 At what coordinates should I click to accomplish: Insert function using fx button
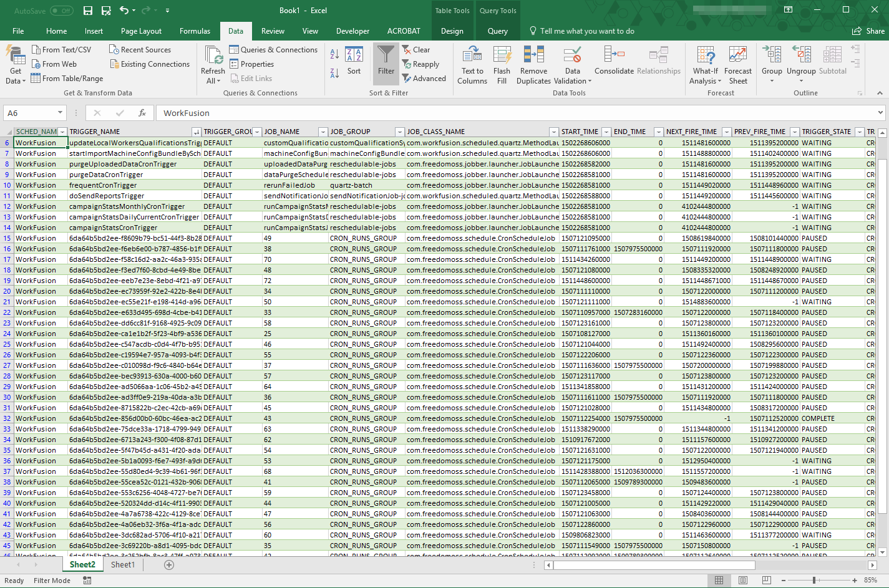point(142,113)
